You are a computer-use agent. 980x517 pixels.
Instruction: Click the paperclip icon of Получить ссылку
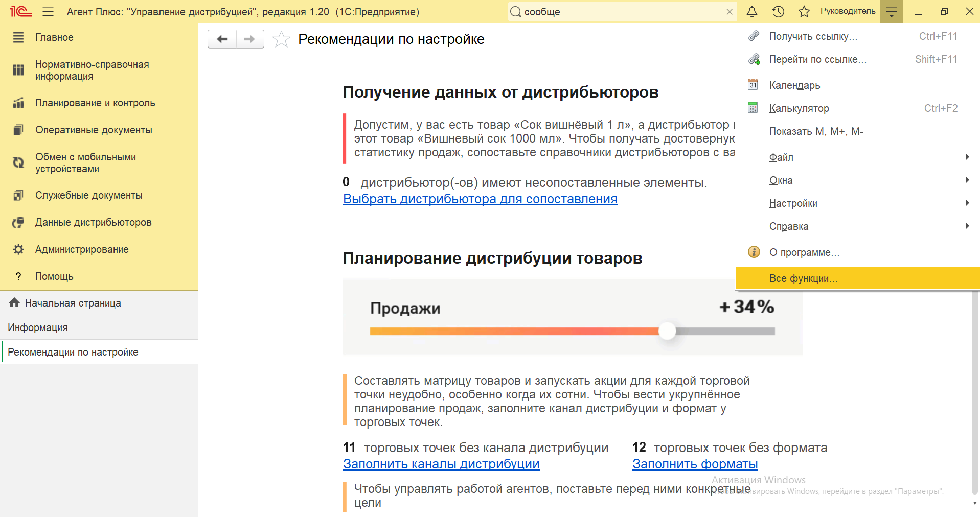tap(754, 36)
